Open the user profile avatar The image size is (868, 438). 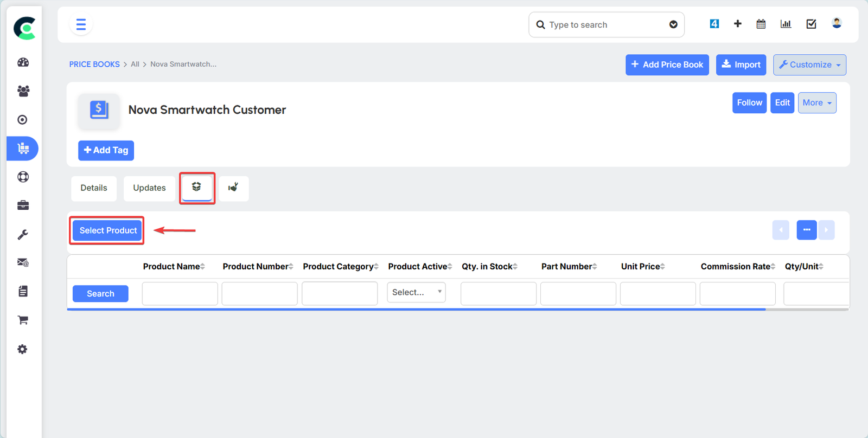837,23
